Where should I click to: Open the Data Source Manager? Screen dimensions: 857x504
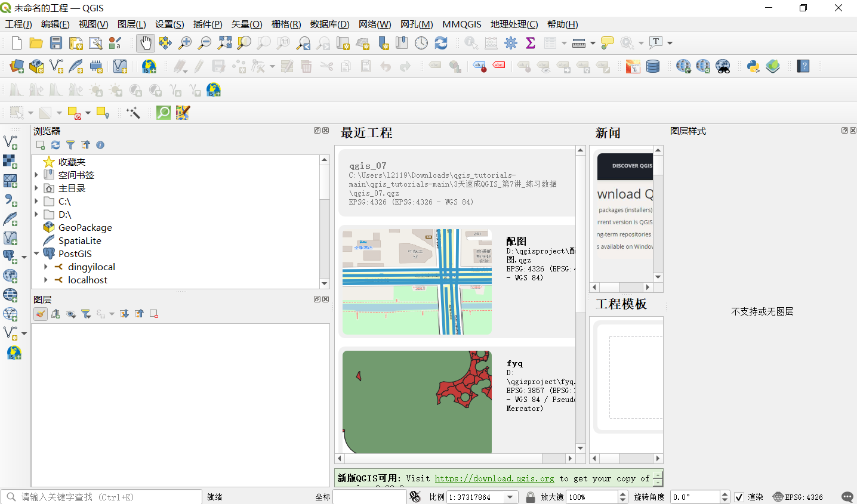coord(16,66)
